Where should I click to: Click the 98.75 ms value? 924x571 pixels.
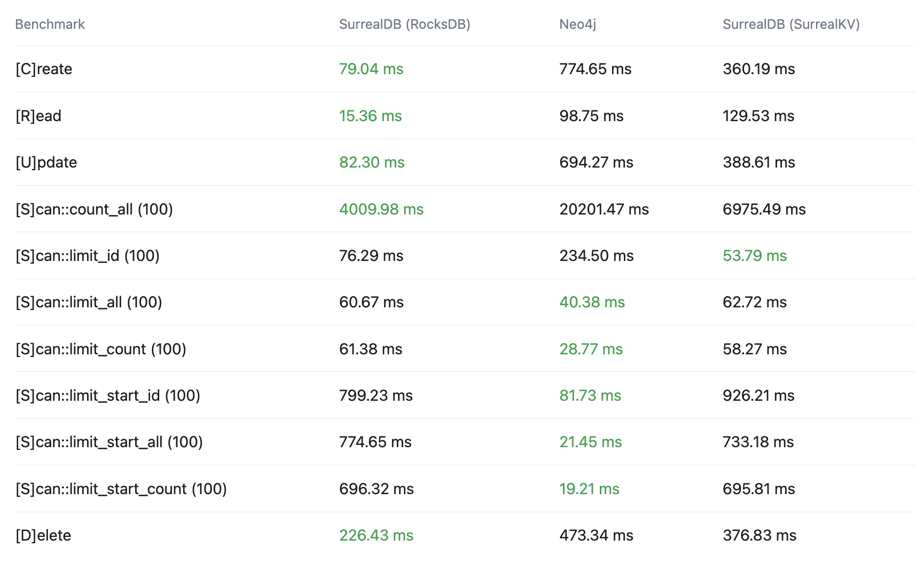point(591,116)
